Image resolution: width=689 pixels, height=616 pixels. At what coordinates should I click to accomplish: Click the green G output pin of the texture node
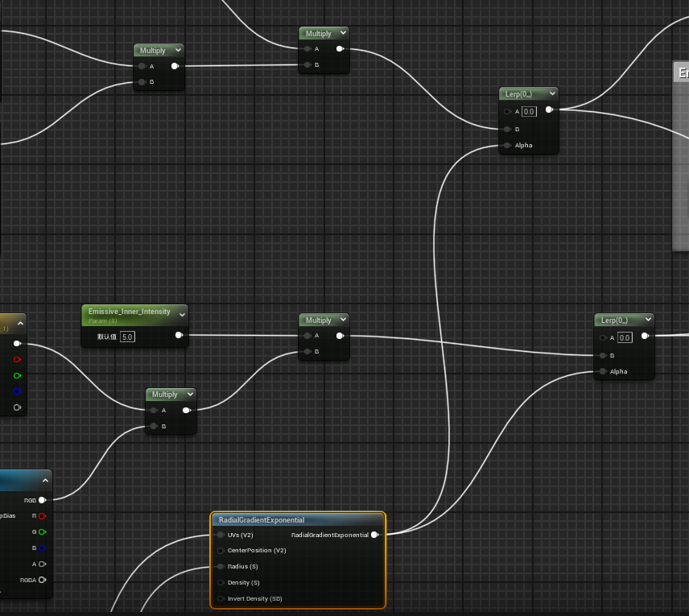(42, 532)
